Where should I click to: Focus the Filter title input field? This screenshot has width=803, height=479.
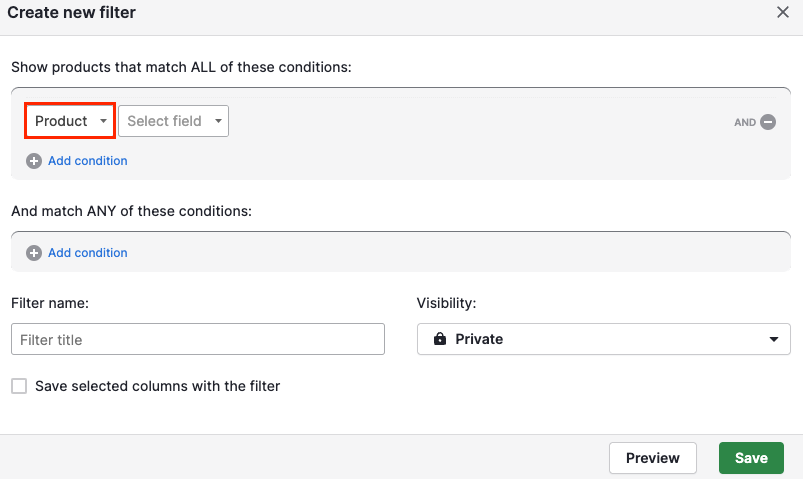pos(198,339)
